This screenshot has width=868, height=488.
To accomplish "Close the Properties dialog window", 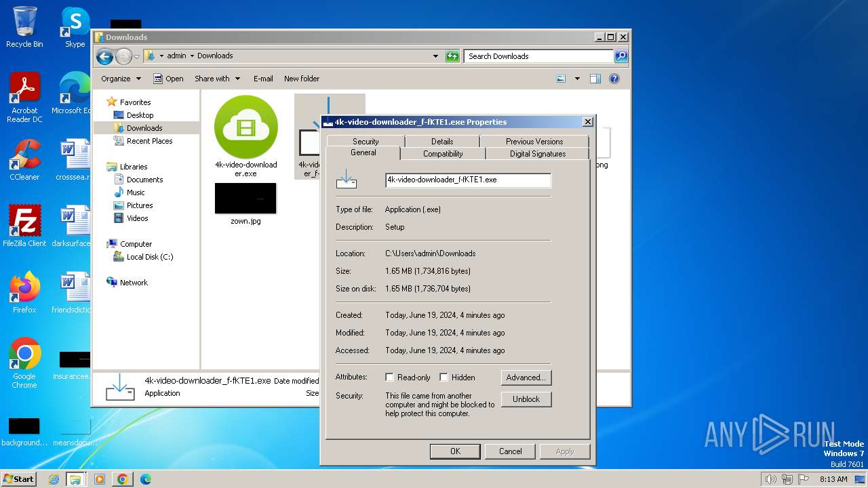I will (588, 122).
